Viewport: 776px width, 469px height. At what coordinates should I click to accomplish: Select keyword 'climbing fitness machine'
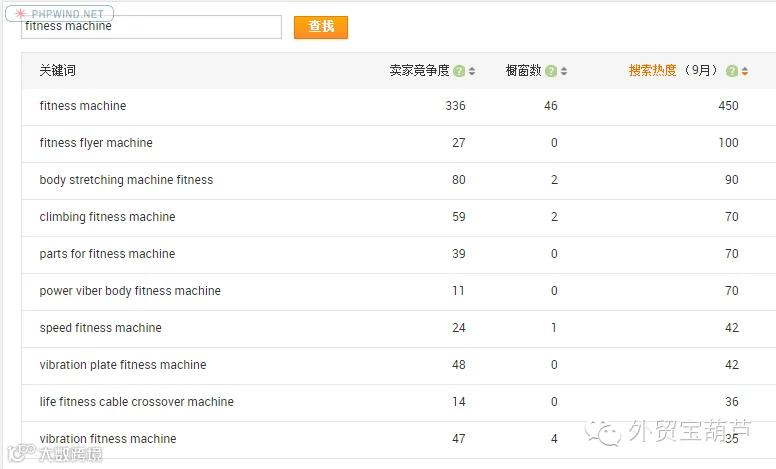tap(107, 217)
